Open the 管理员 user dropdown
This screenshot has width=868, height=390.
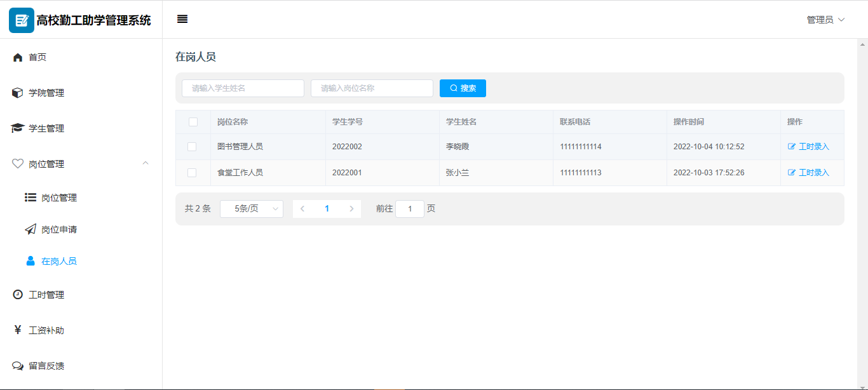(x=825, y=20)
